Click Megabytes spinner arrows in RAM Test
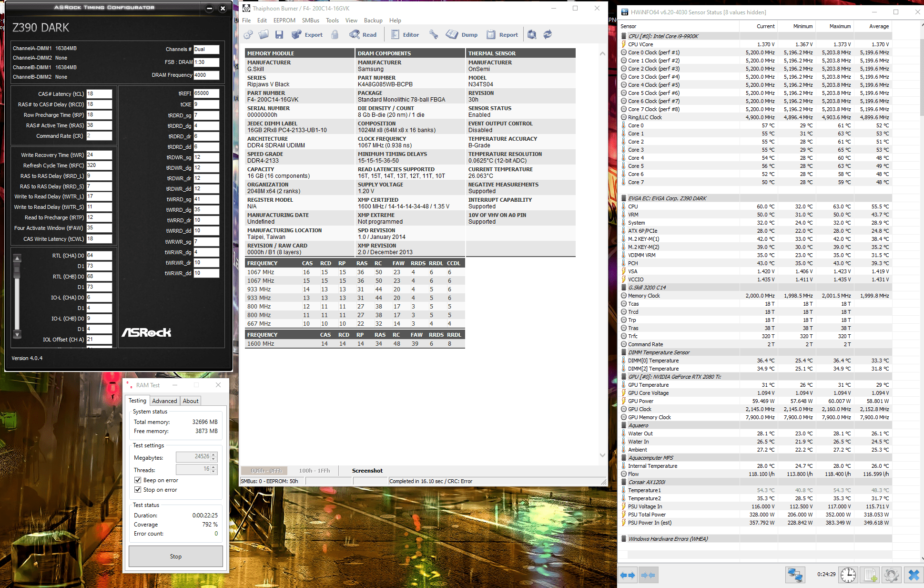This screenshot has height=588, width=924. (x=214, y=457)
